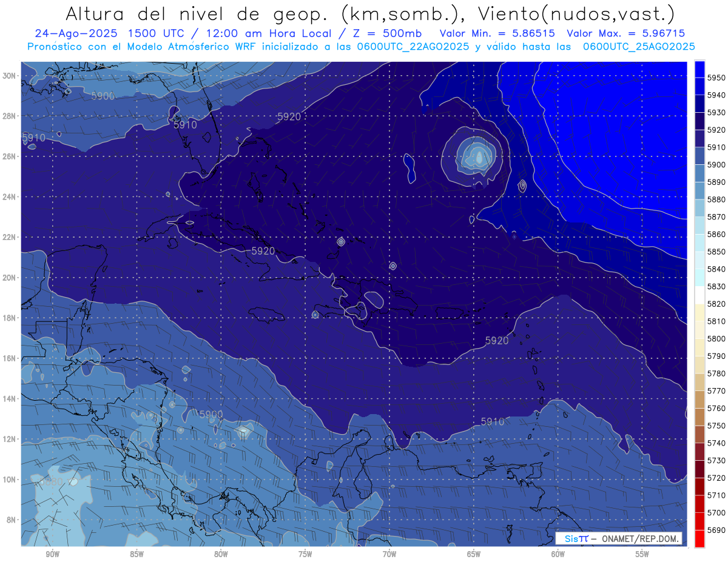
Task: Click the '5850' color bar label
Action: tap(716, 252)
